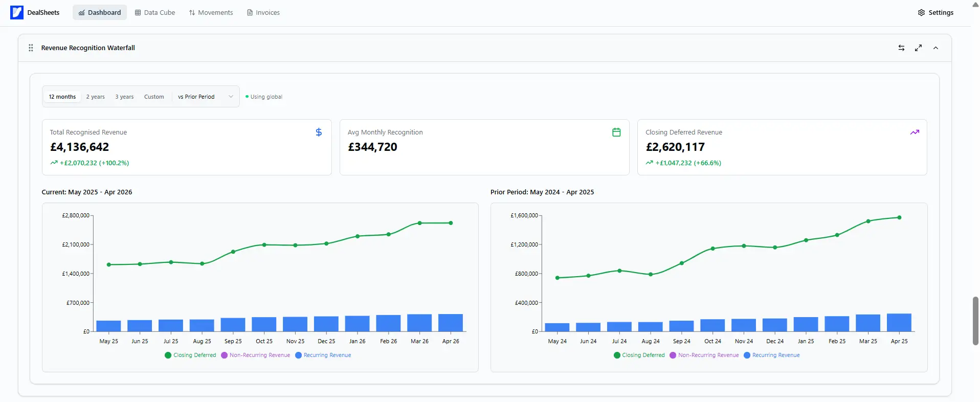980x402 pixels.
Task: Click the DealSheets logo icon
Action: (17, 12)
